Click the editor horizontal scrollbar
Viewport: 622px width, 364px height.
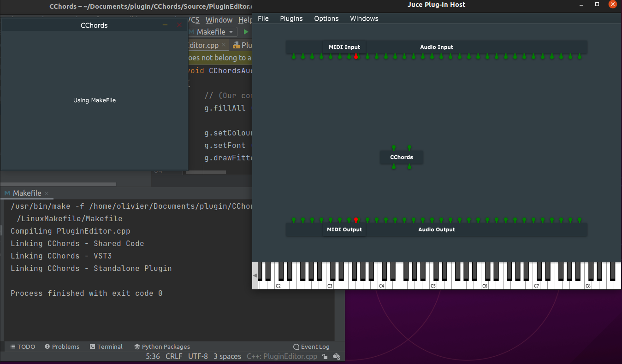[x=206, y=172]
